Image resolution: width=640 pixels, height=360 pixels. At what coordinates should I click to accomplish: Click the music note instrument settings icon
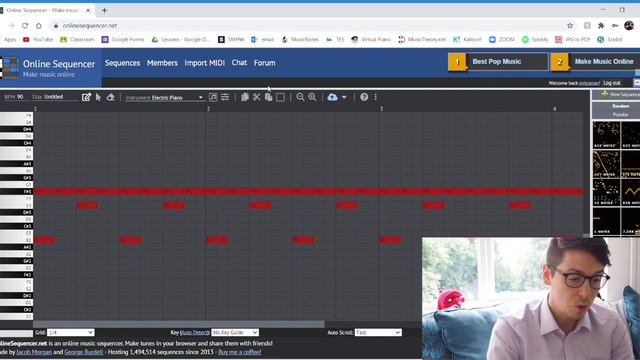pyautogui.click(x=213, y=97)
